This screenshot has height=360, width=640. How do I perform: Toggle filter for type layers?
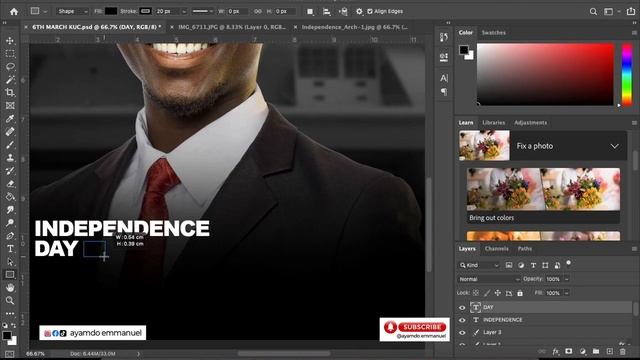tap(533, 265)
